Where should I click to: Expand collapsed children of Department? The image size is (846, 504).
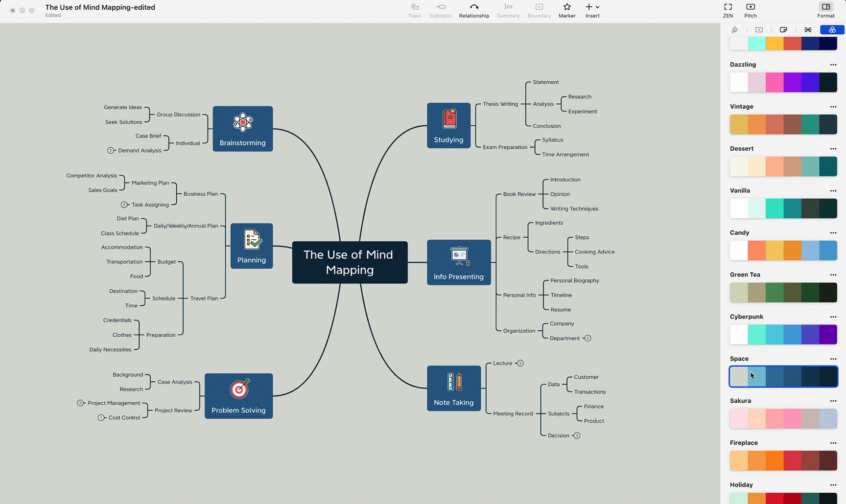[587, 338]
